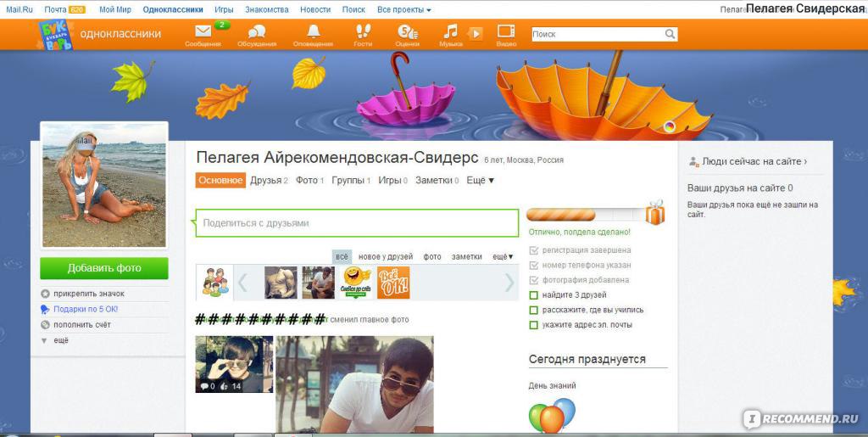Viewport: 868px width, 437px height.
Task: Open large photo of man in sunglasses
Action: pyautogui.click(x=355, y=384)
